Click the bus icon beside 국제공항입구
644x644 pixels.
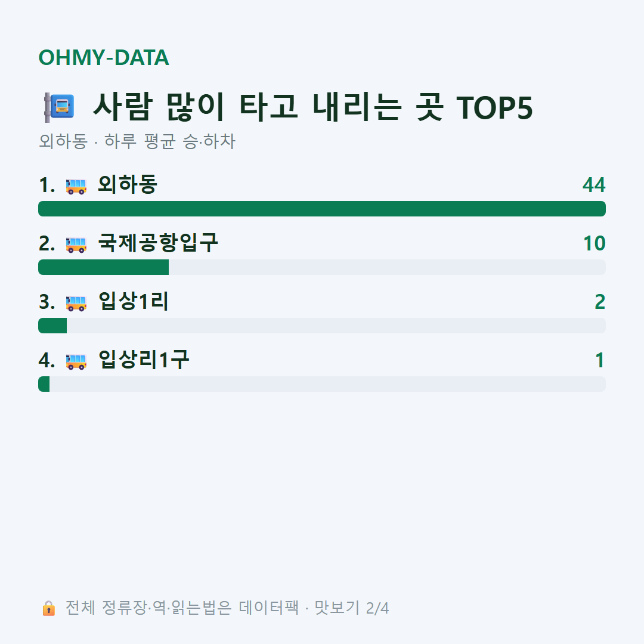76,244
